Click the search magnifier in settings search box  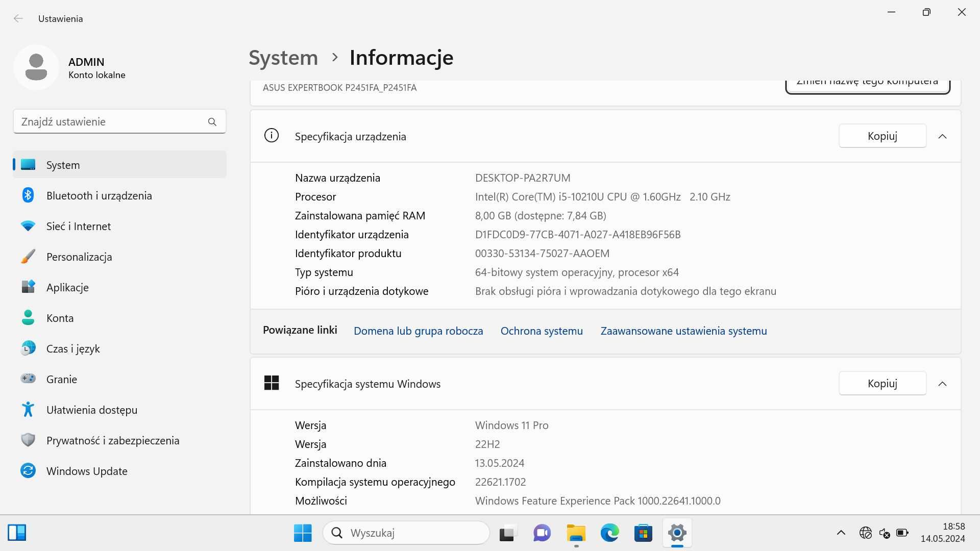tap(212, 122)
